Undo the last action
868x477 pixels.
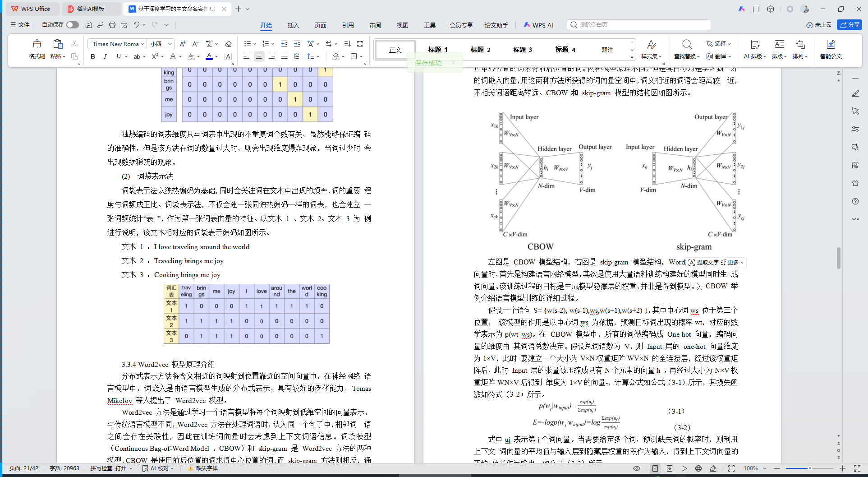pos(136,25)
